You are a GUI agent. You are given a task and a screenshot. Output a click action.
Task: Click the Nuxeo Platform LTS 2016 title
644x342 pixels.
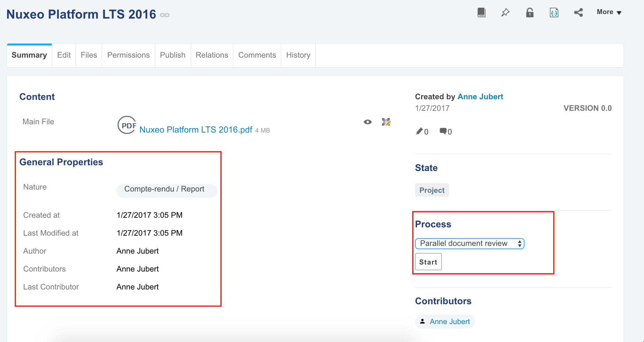point(81,14)
